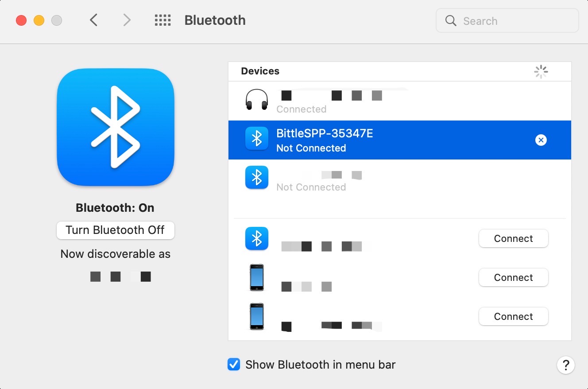
Task: Connect the last iPhone device
Action: click(513, 317)
